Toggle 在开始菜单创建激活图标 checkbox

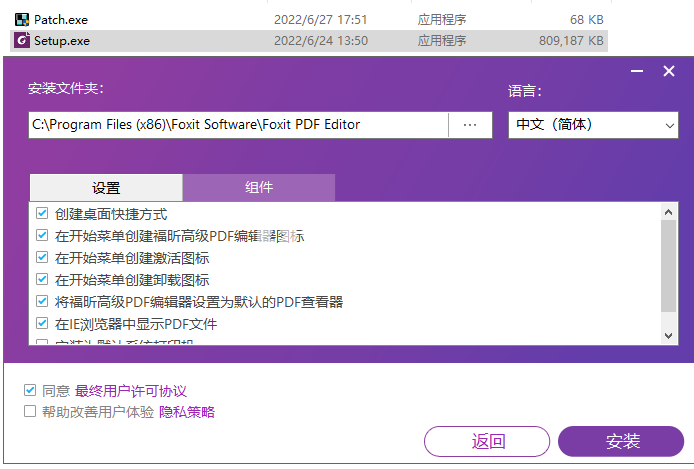[x=42, y=257]
